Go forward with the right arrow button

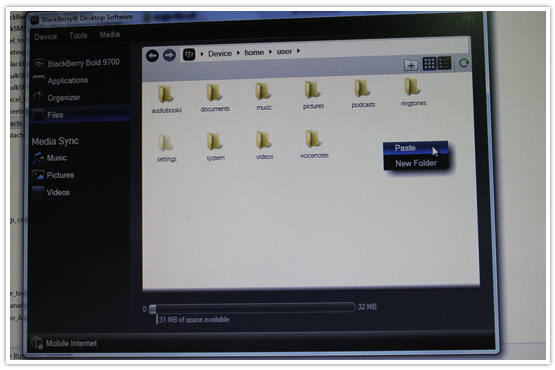tap(170, 55)
